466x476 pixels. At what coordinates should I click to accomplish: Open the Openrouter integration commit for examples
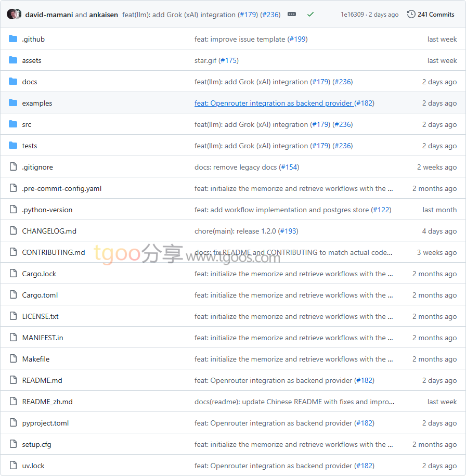pyautogui.click(x=273, y=103)
